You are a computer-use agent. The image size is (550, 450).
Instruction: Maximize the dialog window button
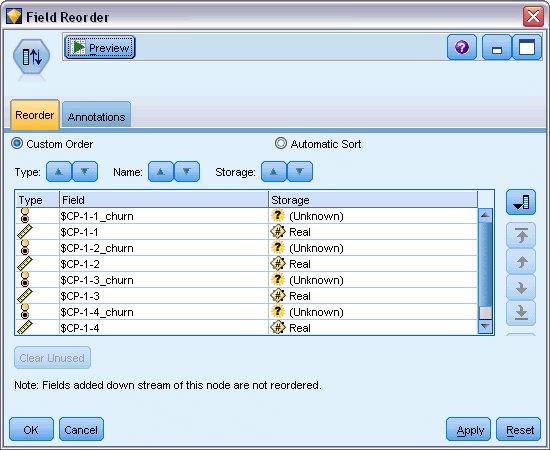coord(527,47)
